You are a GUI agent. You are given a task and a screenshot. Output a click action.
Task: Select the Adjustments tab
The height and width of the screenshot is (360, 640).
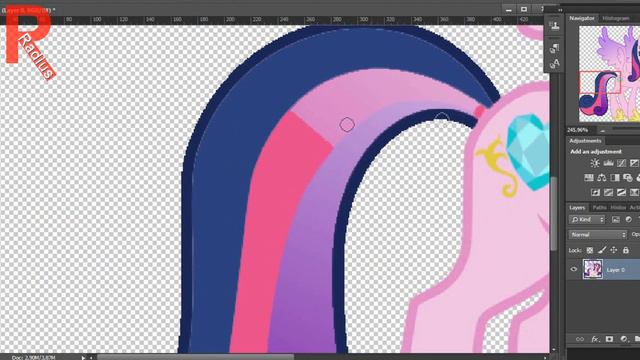[x=585, y=141]
